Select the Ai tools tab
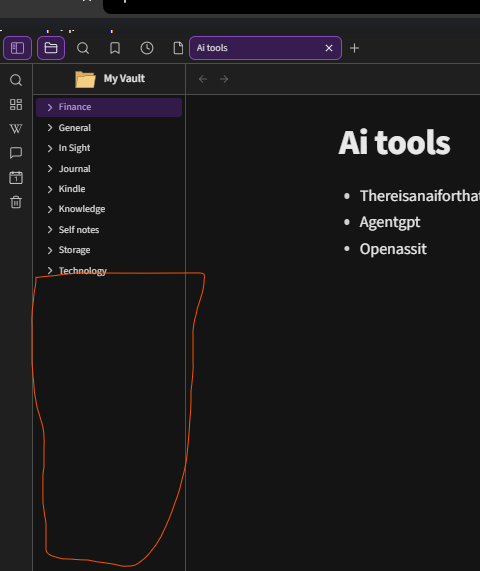The image size is (480, 571). click(265, 48)
